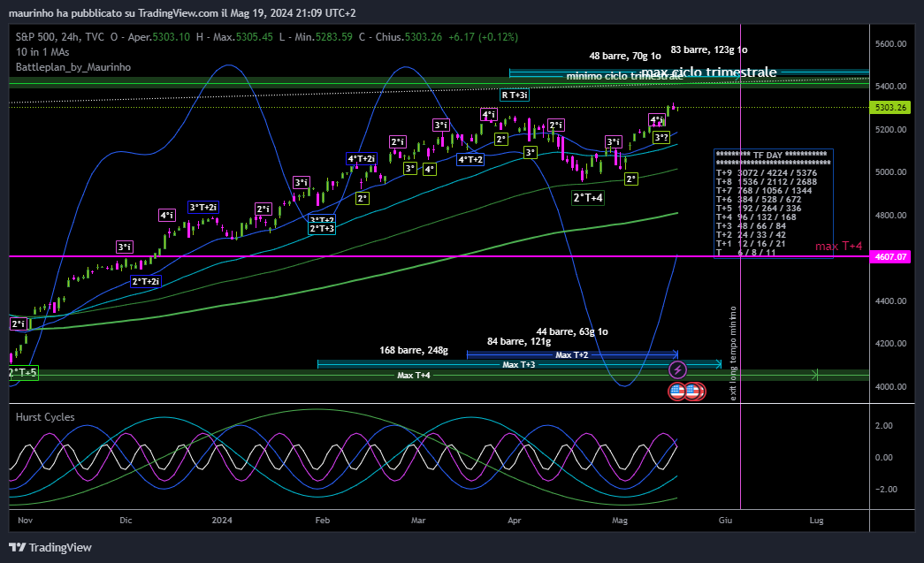The image size is (924, 563).
Task: Click the '3°?' yellow label near latest candles
Action: (661, 138)
